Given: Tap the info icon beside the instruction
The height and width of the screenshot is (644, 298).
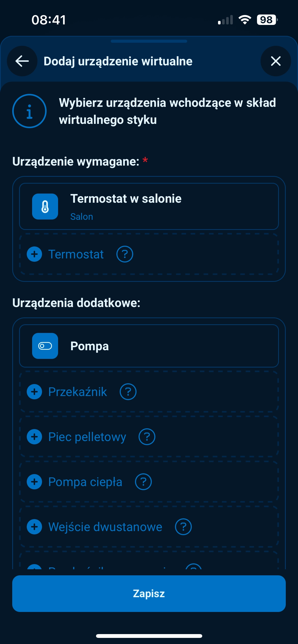Looking at the screenshot, I should click(29, 111).
